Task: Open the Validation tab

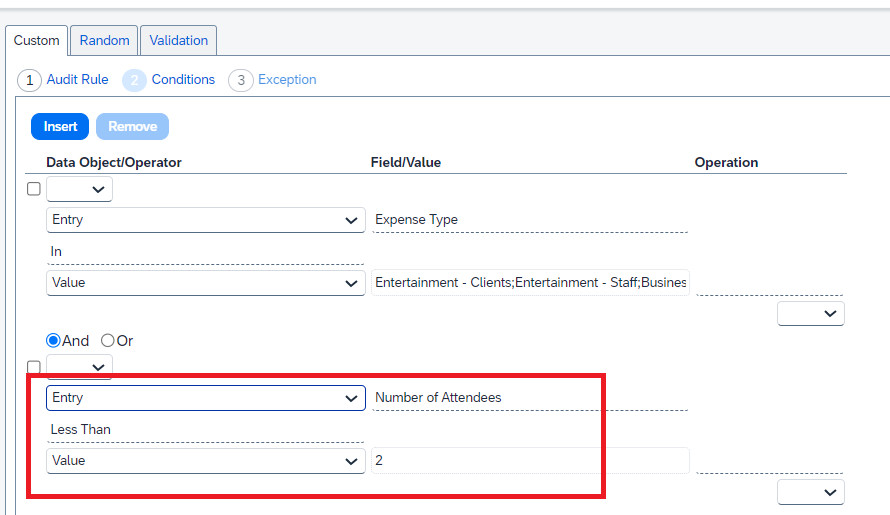Action: coord(179,41)
